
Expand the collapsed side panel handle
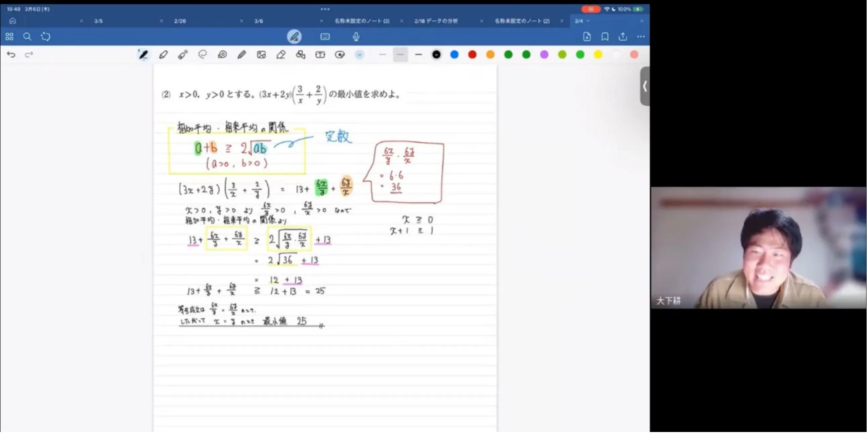(x=645, y=86)
